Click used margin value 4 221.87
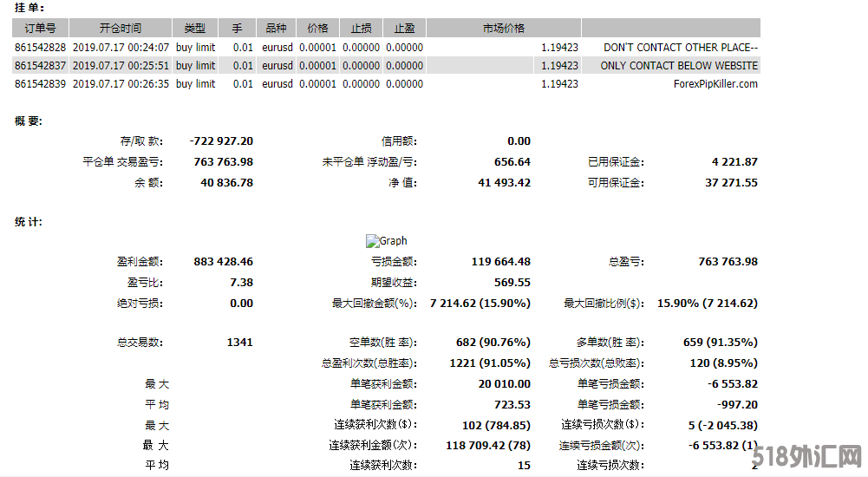This screenshot has width=868, height=477. point(734,162)
